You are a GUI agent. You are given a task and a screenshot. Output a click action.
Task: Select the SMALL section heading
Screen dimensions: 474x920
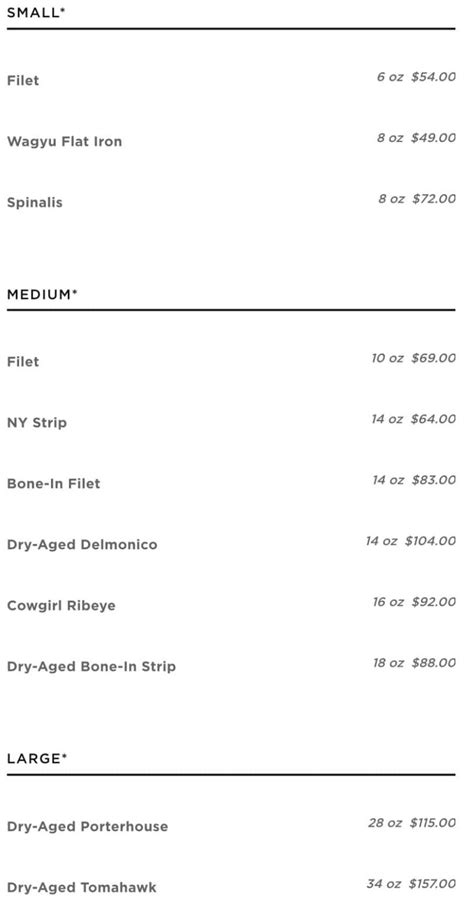click(36, 12)
